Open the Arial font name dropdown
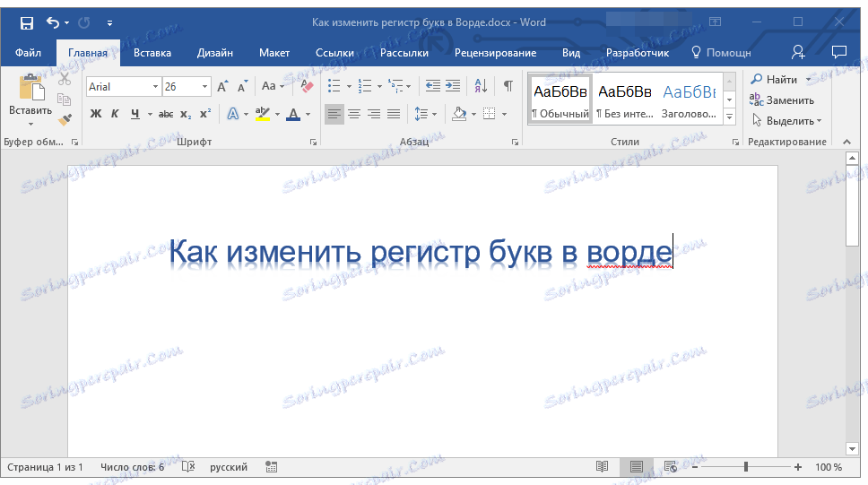 pyautogui.click(x=155, y=87)
